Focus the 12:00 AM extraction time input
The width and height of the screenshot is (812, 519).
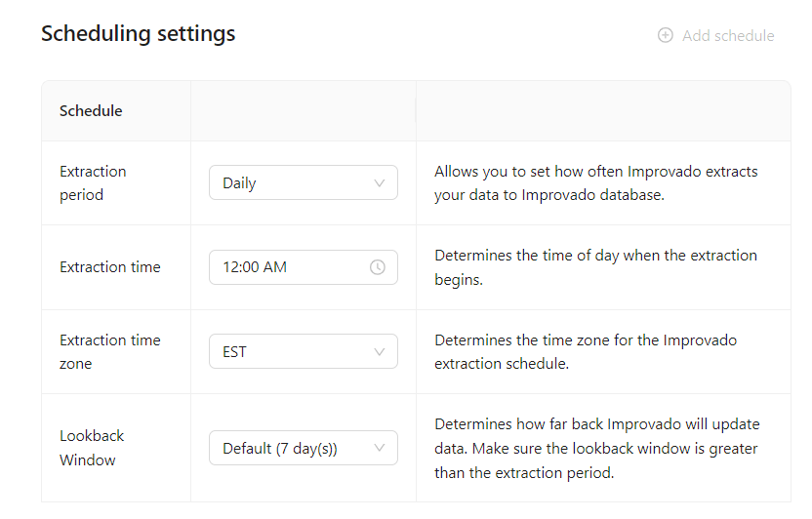pyautogui.click(x=304, y=267)
